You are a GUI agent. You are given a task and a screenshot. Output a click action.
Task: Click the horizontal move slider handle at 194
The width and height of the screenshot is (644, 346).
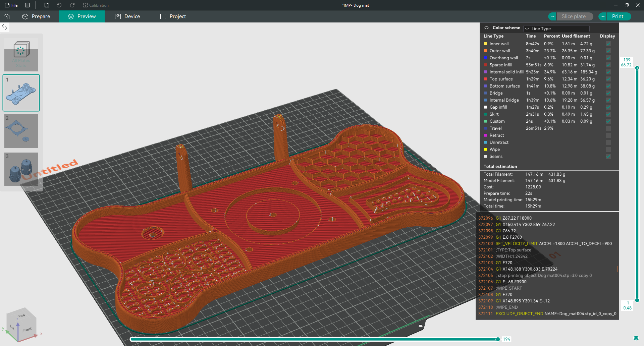498,339
